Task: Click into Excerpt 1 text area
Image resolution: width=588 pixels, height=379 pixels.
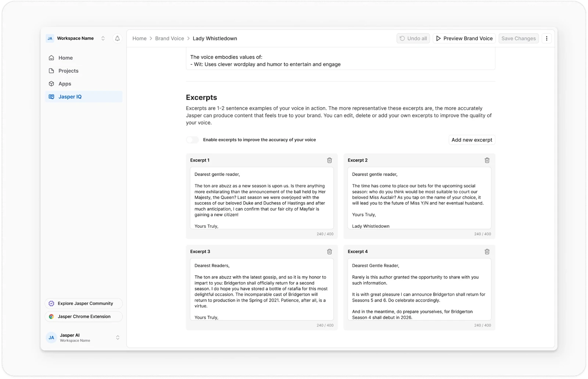Action: coord(262,198)
